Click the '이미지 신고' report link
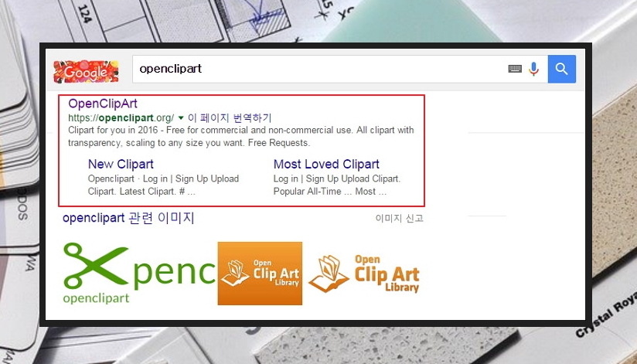This screenshot has height=364, width=637. coord(400,219)
